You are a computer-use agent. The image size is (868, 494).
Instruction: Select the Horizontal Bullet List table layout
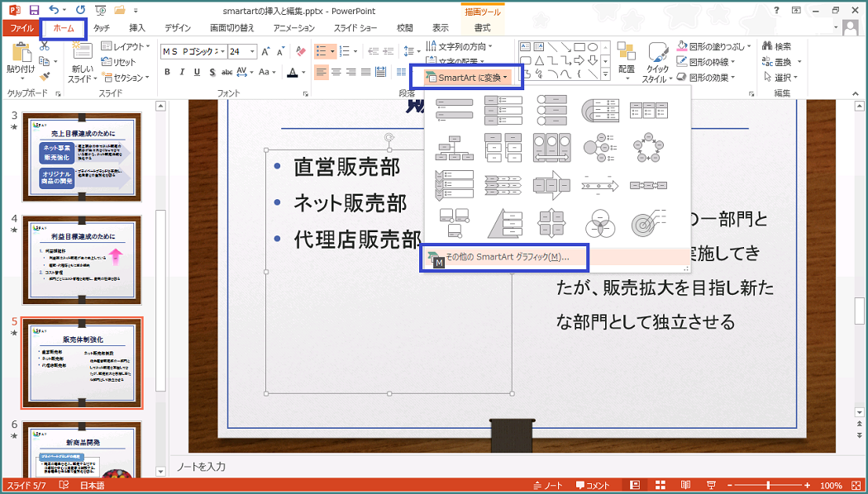pyautogui.click(x=649, y=110)
